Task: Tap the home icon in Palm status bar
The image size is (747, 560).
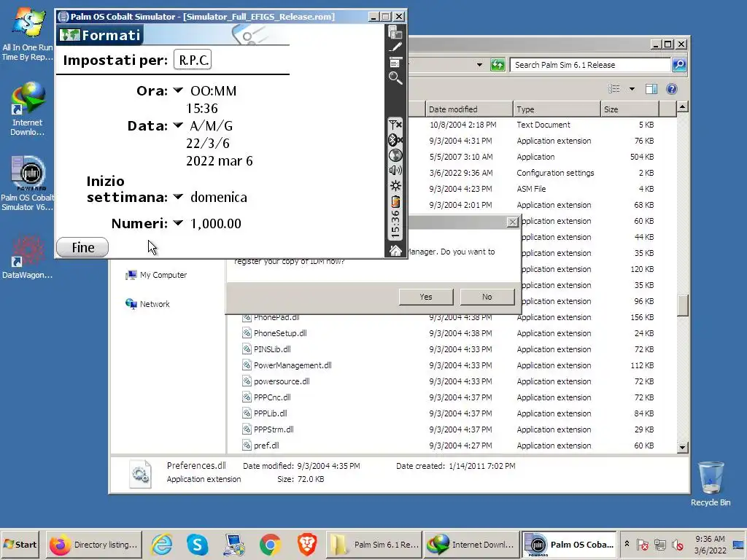Action: pyautogui.click(x=395, y=251)
